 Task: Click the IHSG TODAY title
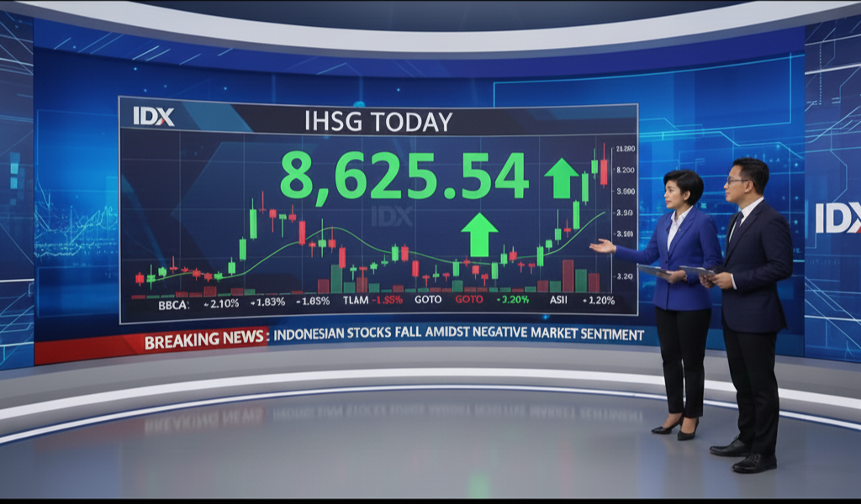coord(378,121)
